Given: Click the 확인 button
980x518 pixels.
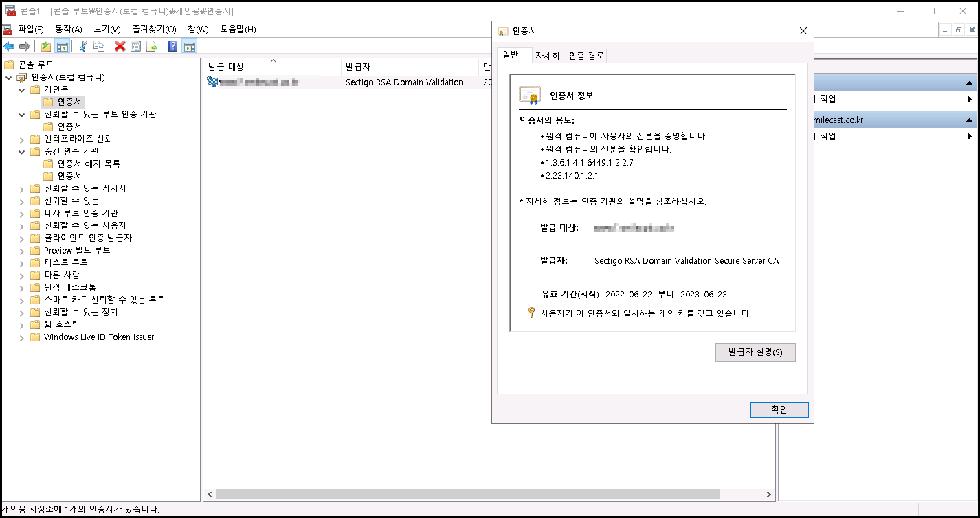Looking at the screenshot, I should tap(779, 409).
